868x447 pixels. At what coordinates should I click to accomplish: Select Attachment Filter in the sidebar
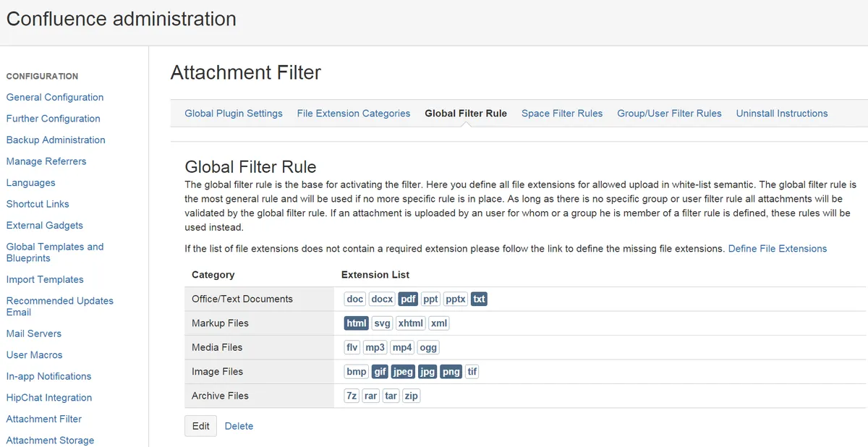[44, 419]
